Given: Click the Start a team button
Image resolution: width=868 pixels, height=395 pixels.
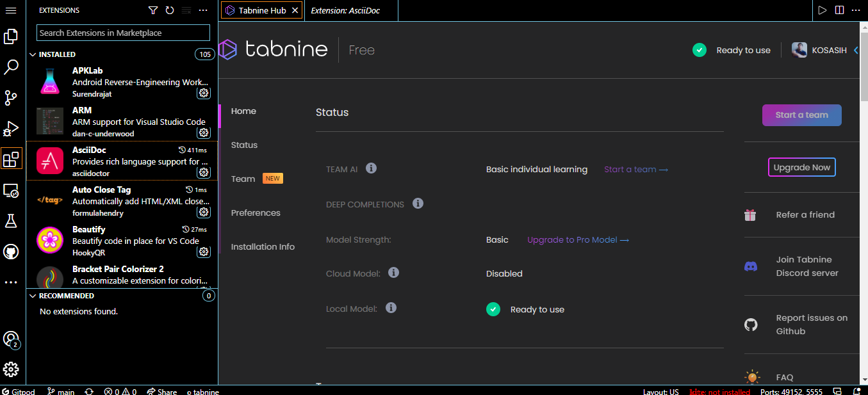Looking at the screenshot, I should (x=801, y=115).
